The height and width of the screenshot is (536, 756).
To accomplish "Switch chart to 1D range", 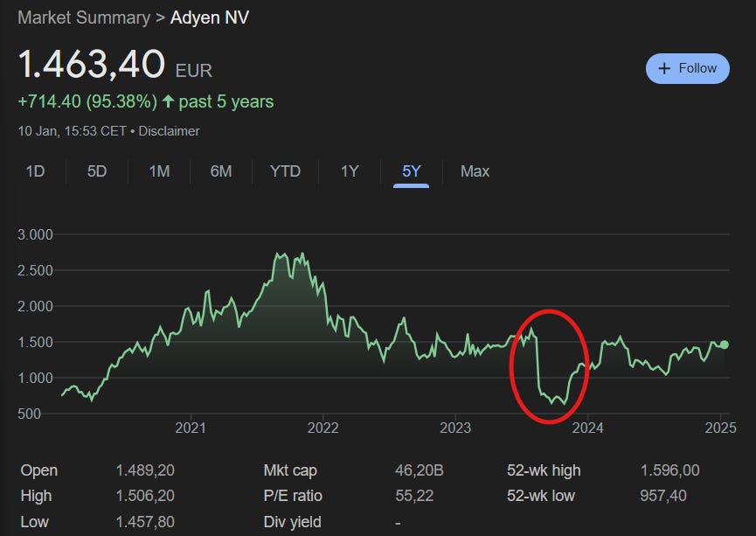I will tap(35, 171).
